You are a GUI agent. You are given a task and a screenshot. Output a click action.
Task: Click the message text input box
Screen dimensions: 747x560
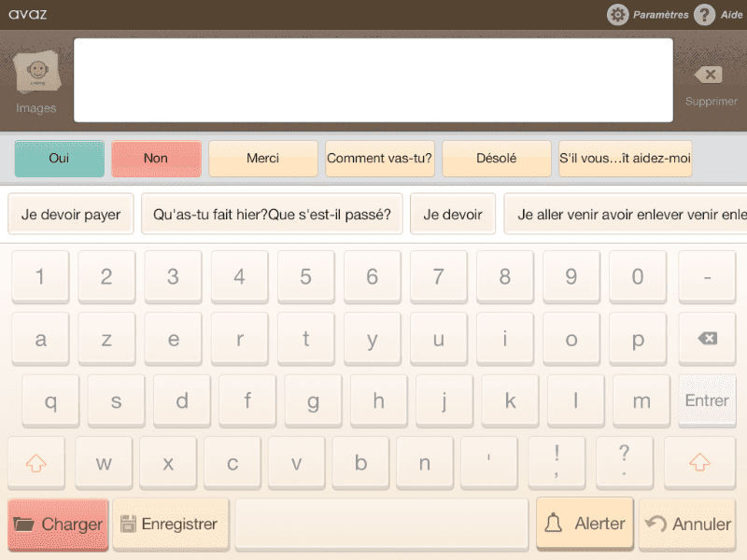(x=373, y=80)
